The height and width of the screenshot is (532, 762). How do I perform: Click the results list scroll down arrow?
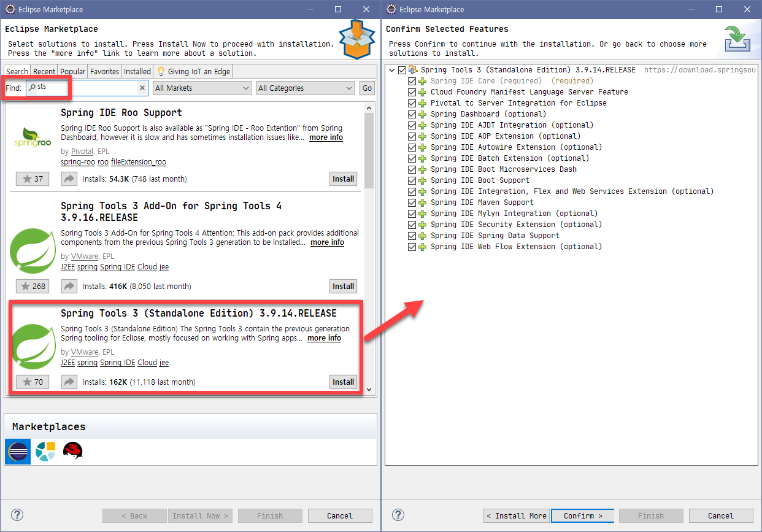click(x=369, y=389)
